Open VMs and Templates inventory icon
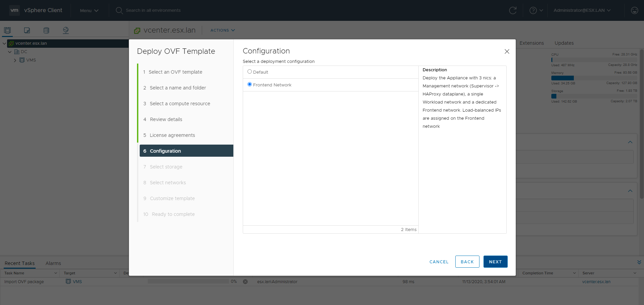The width and height of the screenshot is (644, 305). point(27,30)
